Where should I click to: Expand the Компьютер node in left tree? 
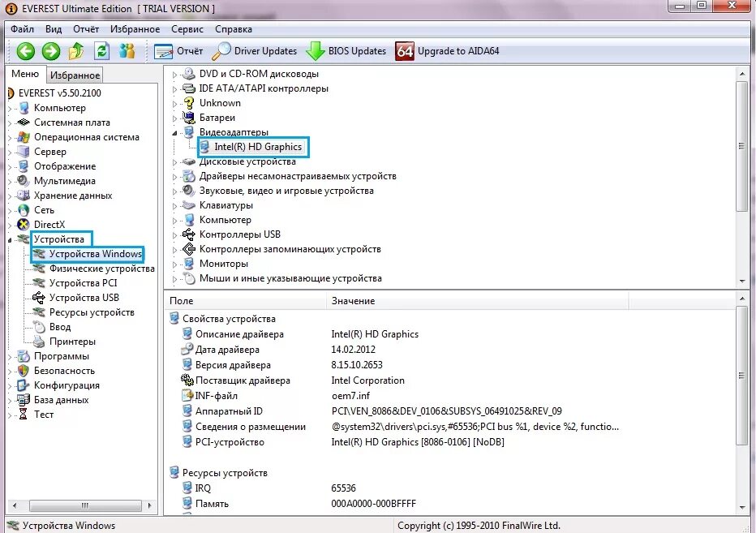(x=10, y=109)
